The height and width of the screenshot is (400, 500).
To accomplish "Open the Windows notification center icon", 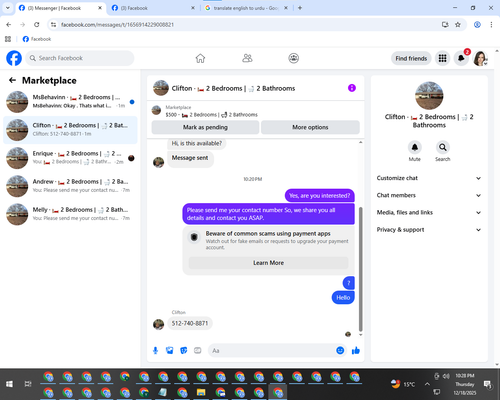I will click(x=487, y=384).
